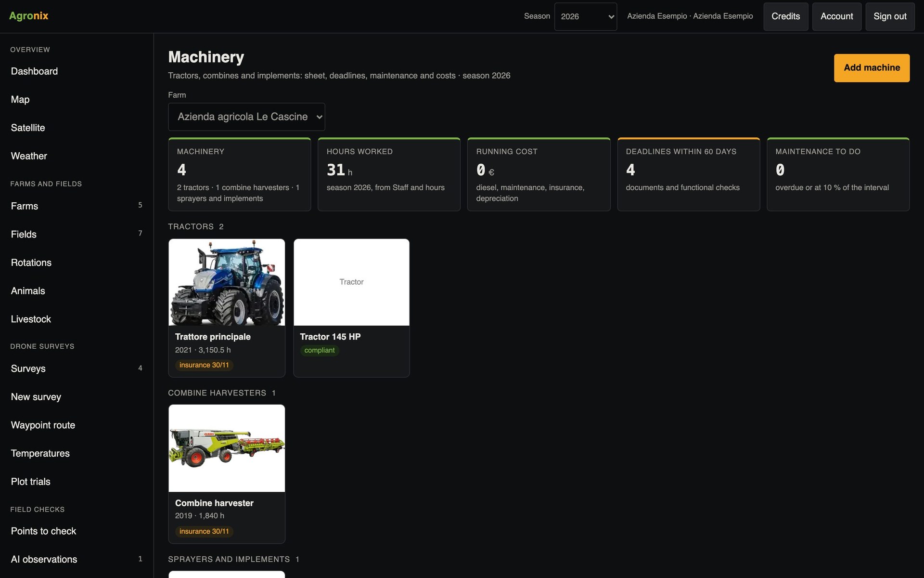Sign out of the application
This screenshot has width=924, height=578.
pyautogui.click(x=890, y=16)
